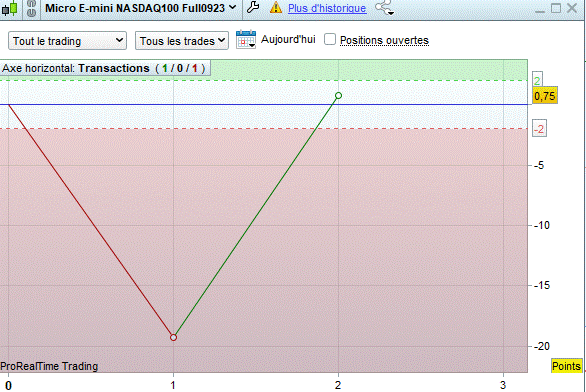586x392 pixels.
Task: Click the green trade point circle
Action: click(338, 96)
